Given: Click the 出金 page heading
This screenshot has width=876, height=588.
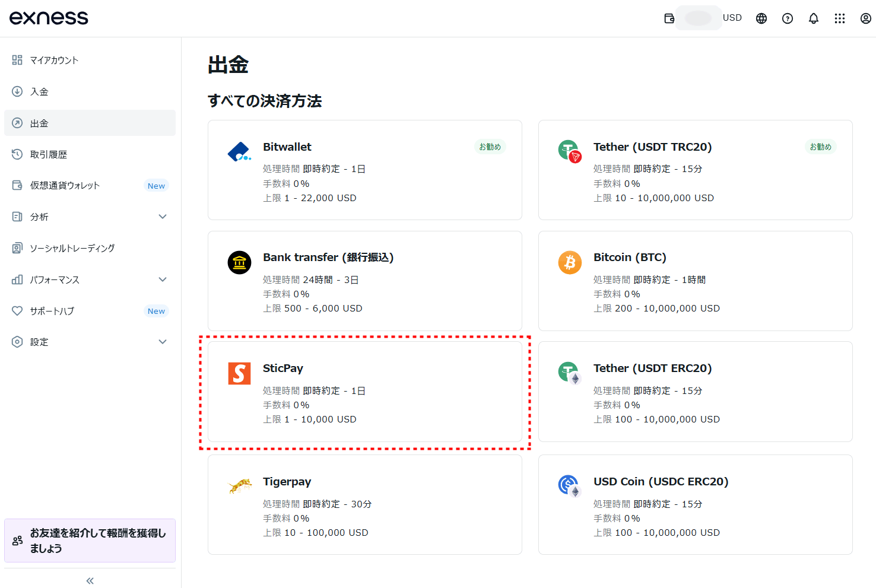Looking at the screenshot, I should 228,65.
